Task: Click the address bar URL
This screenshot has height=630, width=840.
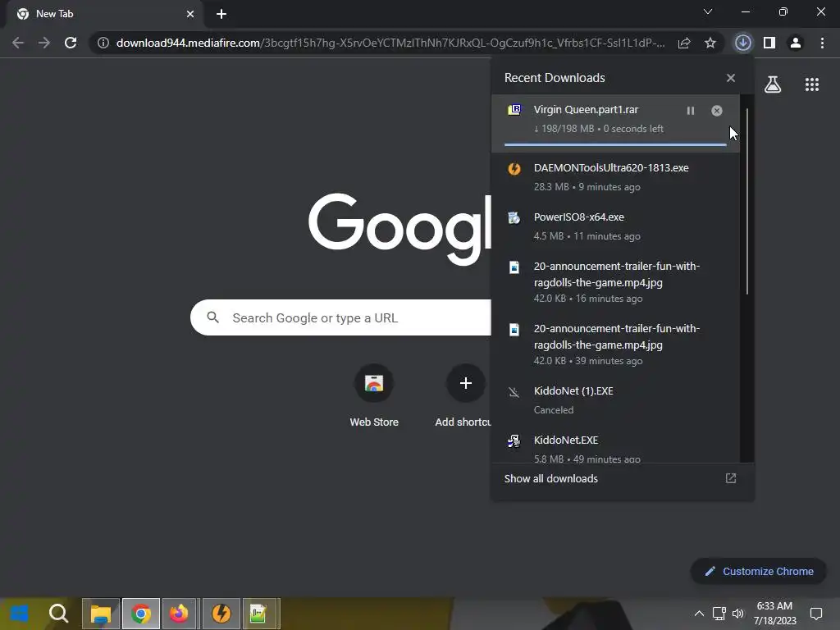Action: pyautogui.click(x=390, y=43)
